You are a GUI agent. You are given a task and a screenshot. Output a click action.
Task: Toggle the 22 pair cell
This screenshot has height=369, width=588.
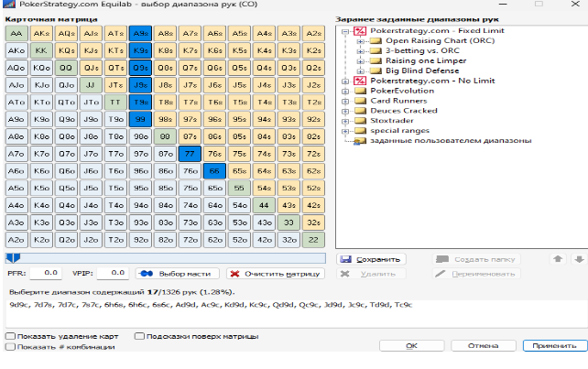click(313, 240)
